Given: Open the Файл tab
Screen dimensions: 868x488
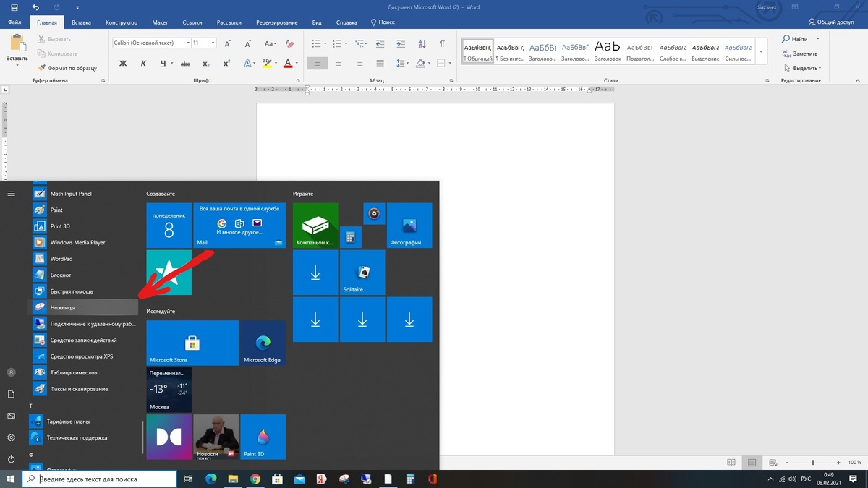Looking at the screenshot, I should 14,22.
